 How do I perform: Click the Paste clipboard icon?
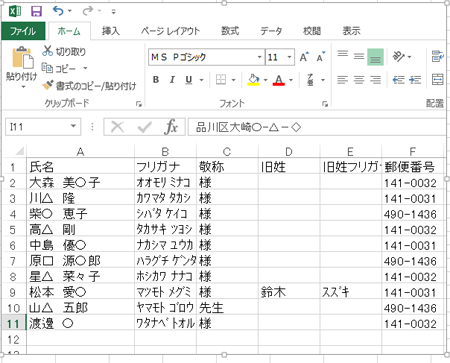tap(22, 58)
